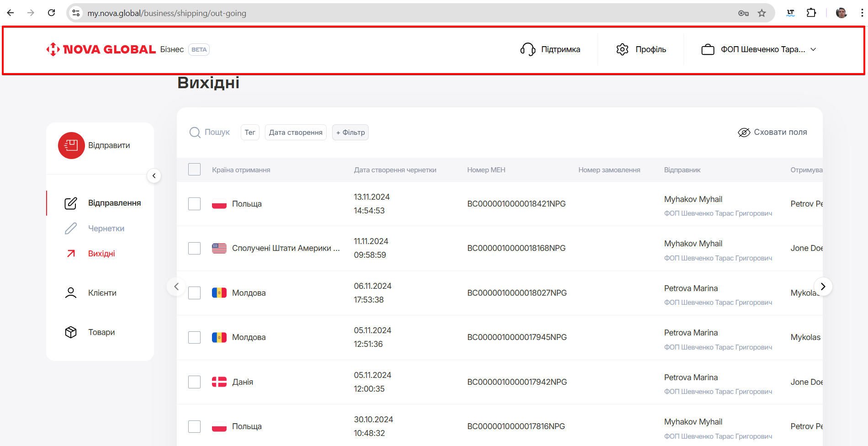Tick the select-all checkbox in table header
Screen dimensions: 868x446
(x=195, y=170)
